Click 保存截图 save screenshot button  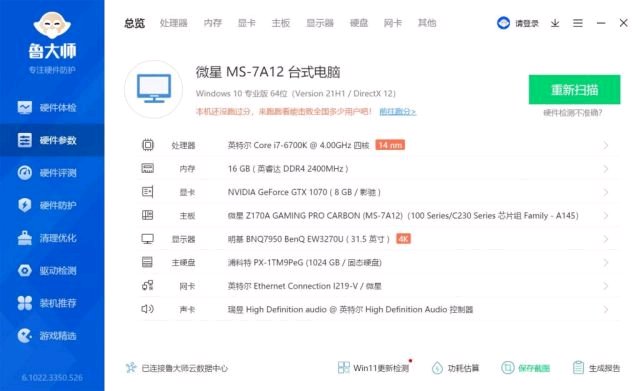click(526, 368)
